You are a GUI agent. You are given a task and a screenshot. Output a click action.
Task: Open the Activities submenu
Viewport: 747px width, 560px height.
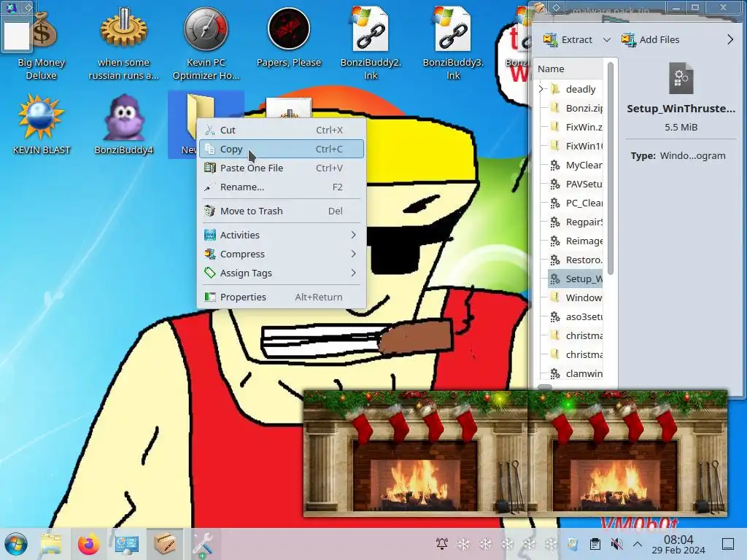(x=281, y=235)
